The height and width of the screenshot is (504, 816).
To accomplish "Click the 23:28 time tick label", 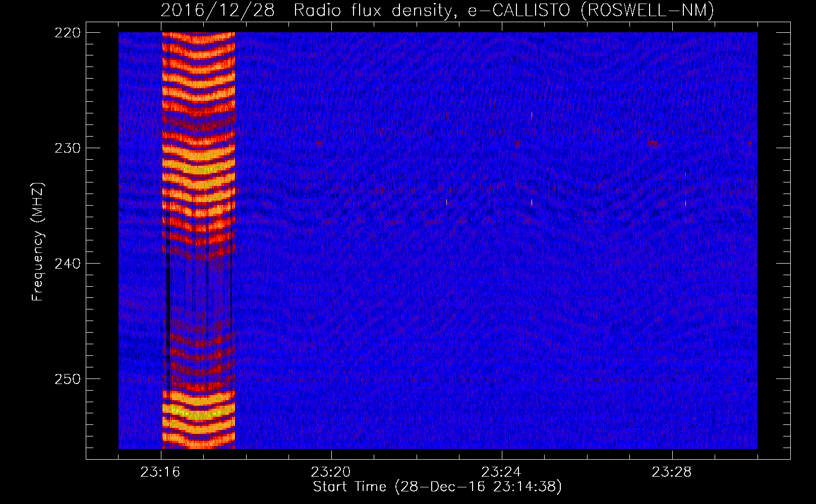I will 672,472.
